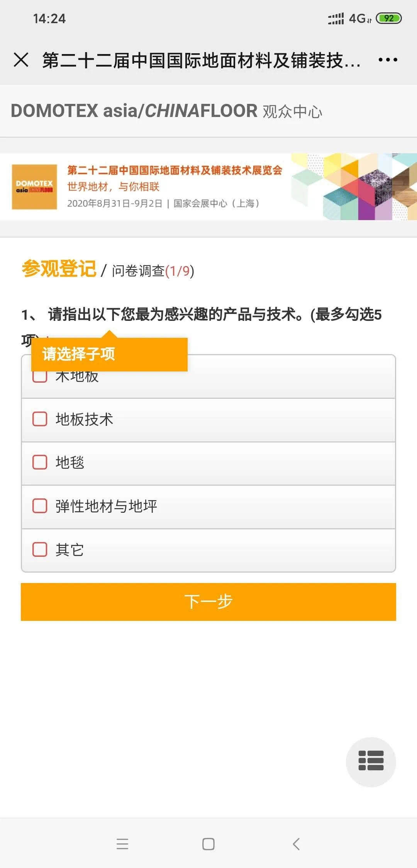Tap Android back navigation arrow
This screenshot has height=868, width=417.
tap(296, 844)
